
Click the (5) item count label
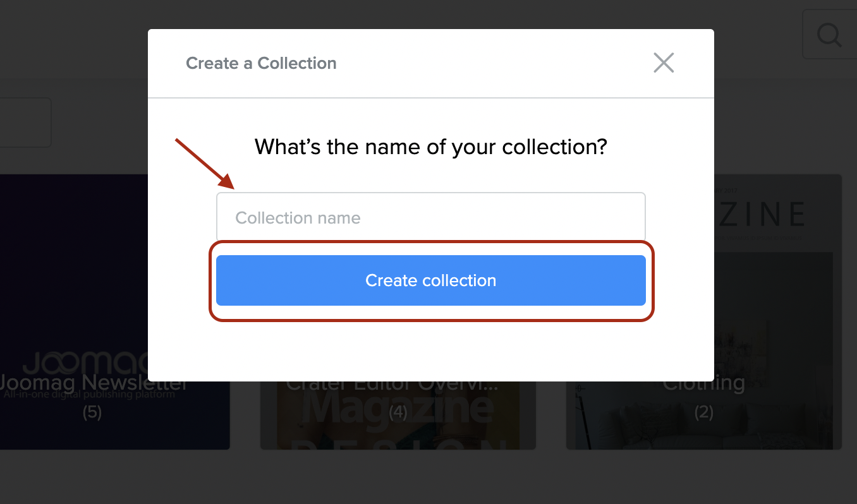[x=92, y=412]
